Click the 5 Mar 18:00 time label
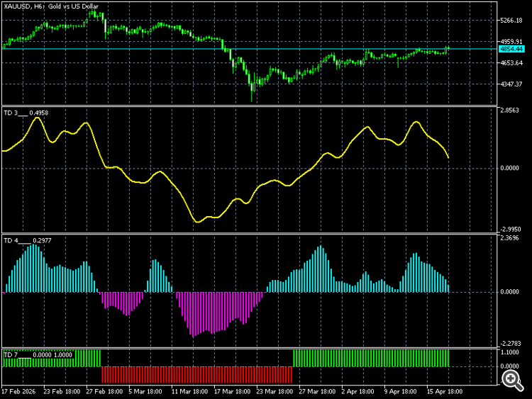The height and width of the screenshot is (399, 532). (145, 391)
